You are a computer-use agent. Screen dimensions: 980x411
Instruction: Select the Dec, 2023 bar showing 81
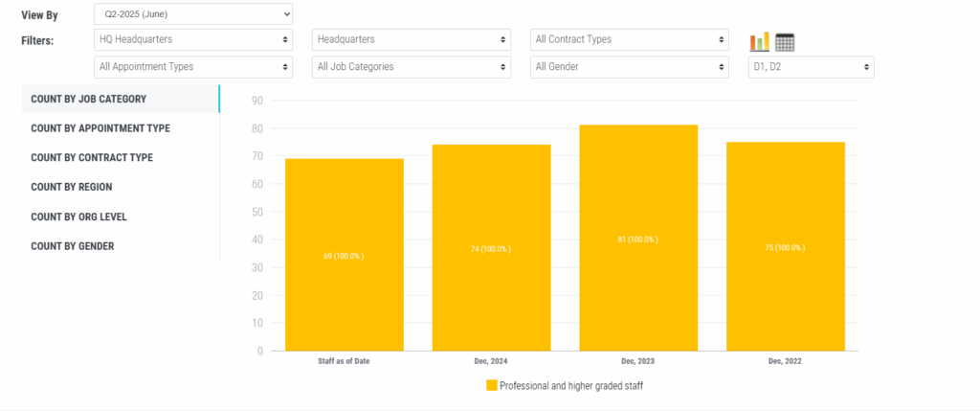(x=638, y=238)
